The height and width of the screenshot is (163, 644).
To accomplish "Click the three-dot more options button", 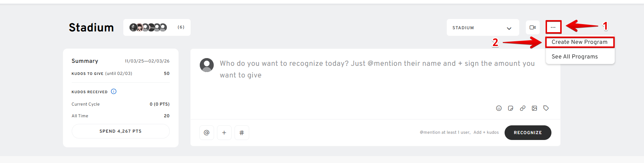I will 553,27.
